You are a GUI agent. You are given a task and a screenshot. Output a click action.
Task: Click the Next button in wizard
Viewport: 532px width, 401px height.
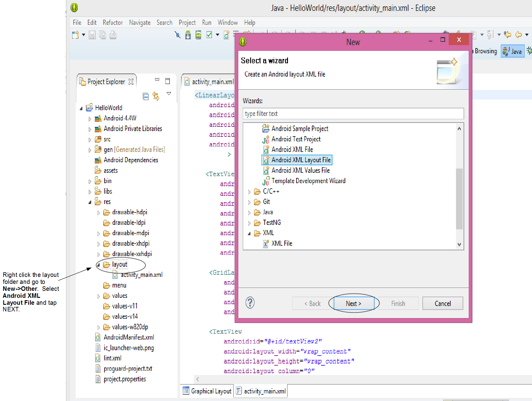point(353,303)
